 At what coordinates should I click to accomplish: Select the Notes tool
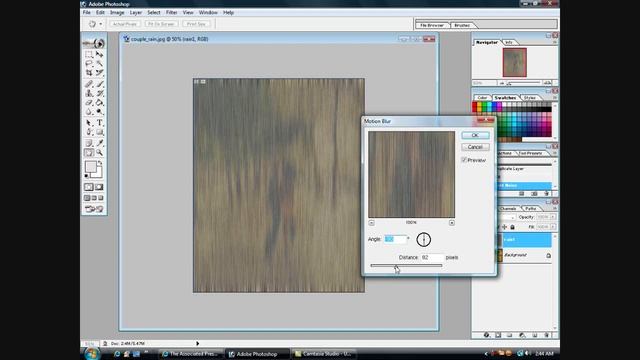click(x=89, y=143)
